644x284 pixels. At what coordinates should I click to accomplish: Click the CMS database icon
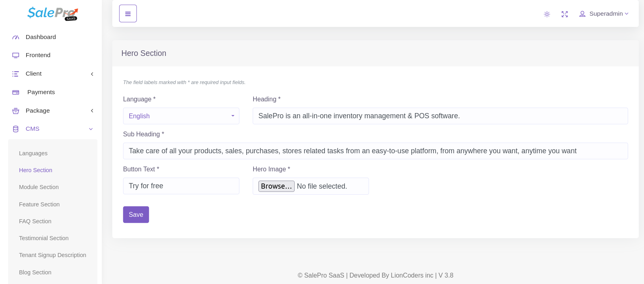pos(16,129)
